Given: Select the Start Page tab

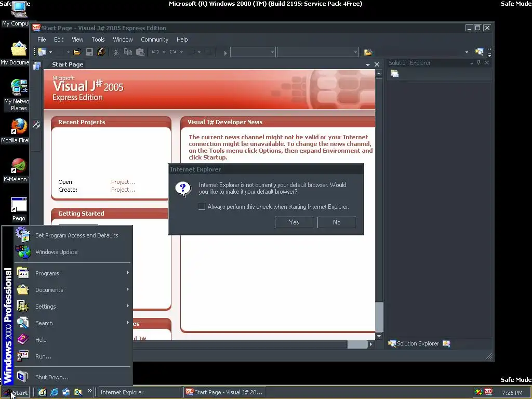Looking at the screenshot, I should point(68,64).
